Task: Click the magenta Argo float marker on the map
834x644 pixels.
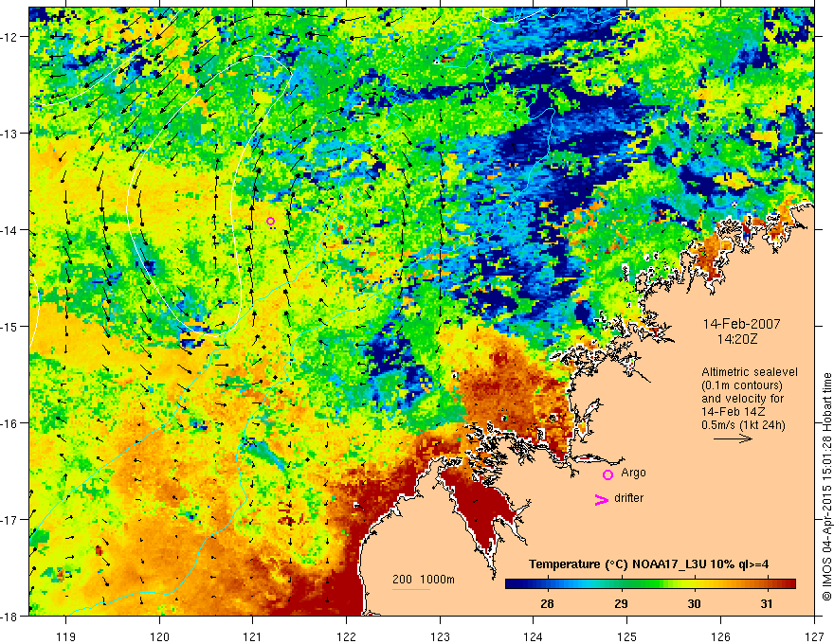Action: (270, 221)
